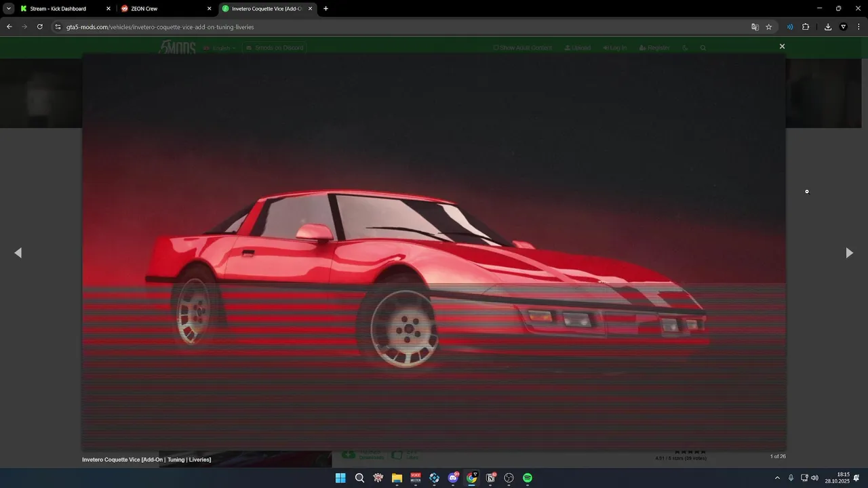Image resolution: width=868 pixels, height=488 pixels.
Task: Open the volume tray control
Action: click(x=814, y=478)
